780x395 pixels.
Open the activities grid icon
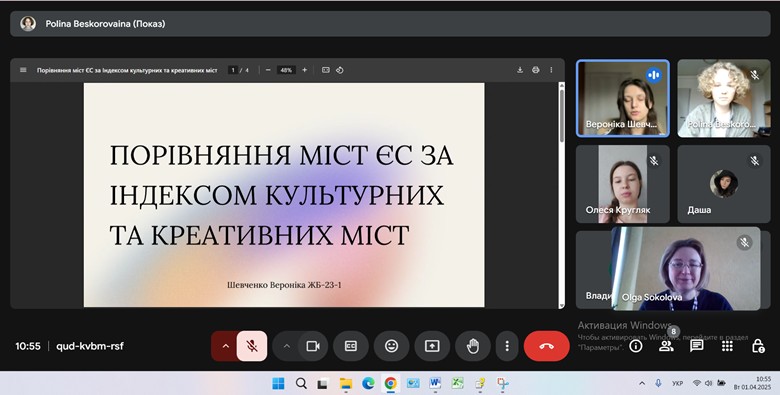(727, 346)
